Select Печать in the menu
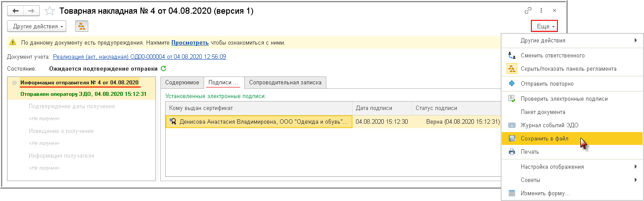The height and width of the screenshot is (201, 644). 530,152
